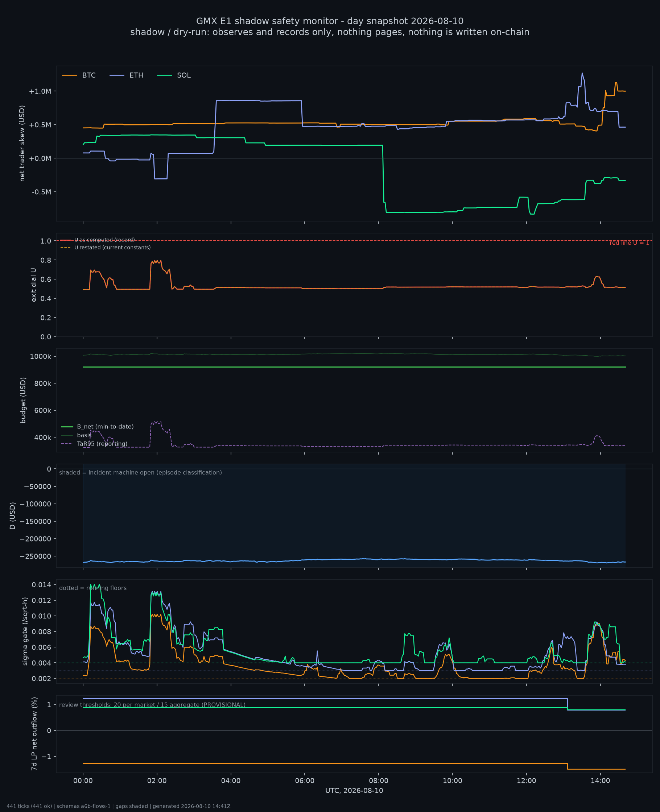660x812 pixels.
Task: Click the ETH legend line sample
Action: [117, 75]
